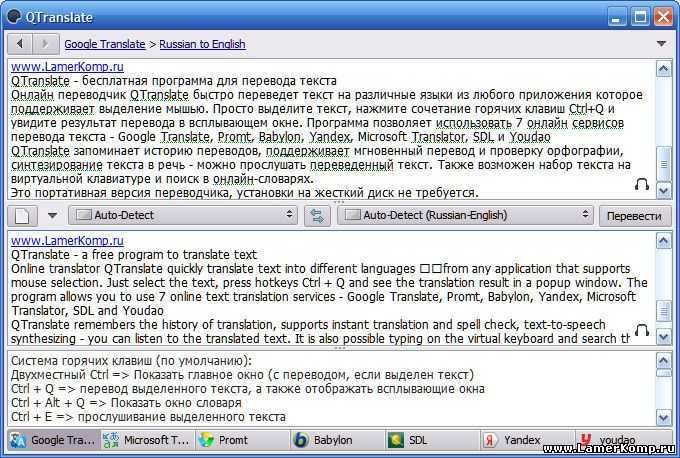Click line 'Ctrl + Alt + Q => Показать окно словаря'
This screenshot has height=458, width=680.
pyautogui.click(x=126, y=403)
